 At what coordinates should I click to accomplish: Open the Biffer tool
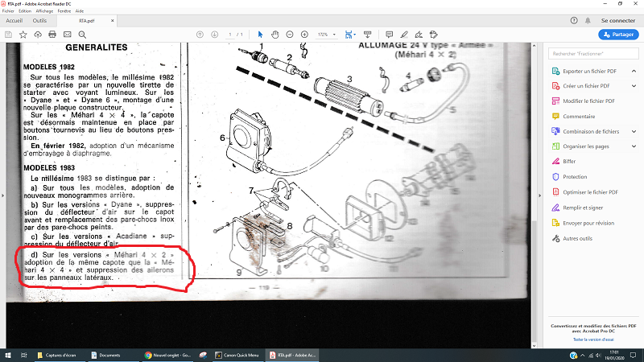click(569, 162)
